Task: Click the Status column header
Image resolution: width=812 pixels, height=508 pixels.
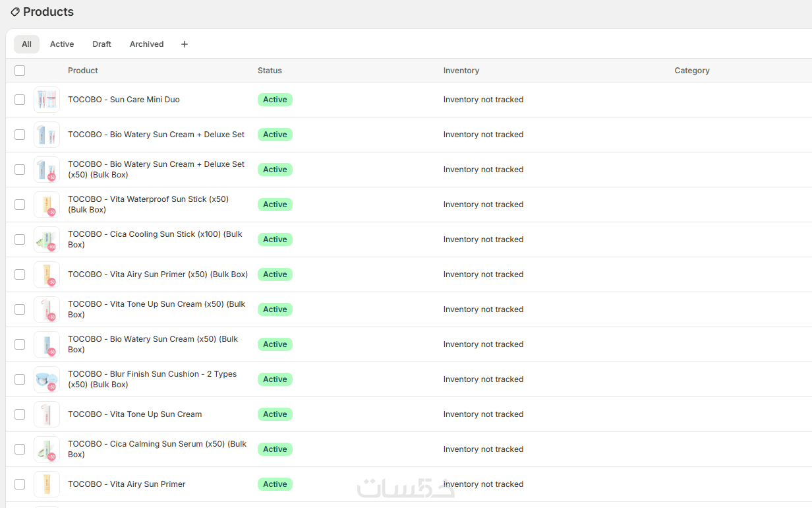Action: 270,71
